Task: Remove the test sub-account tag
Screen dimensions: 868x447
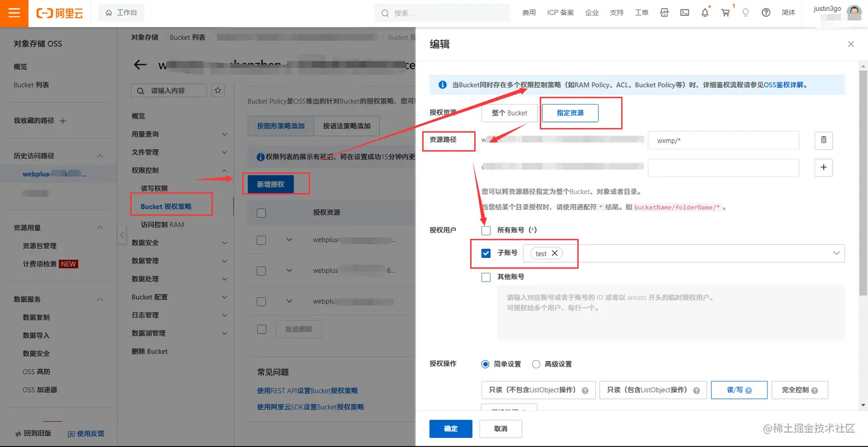Action: point(555,253)
